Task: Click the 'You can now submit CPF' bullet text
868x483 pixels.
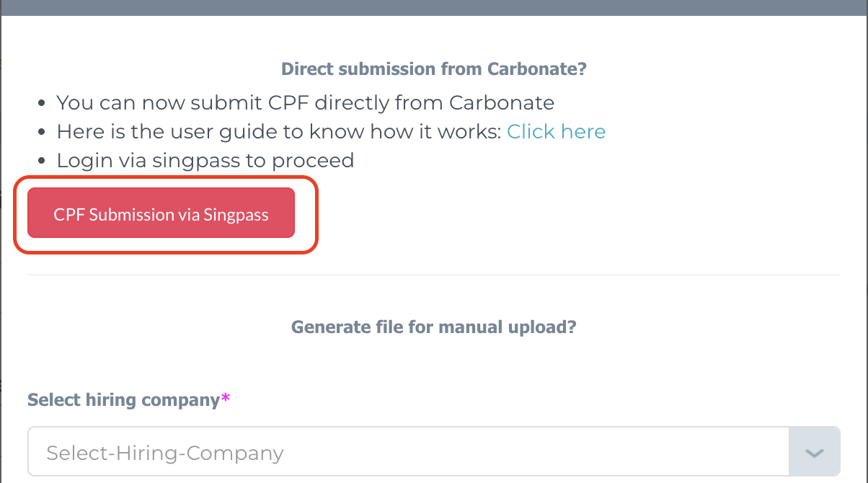Action: pos(305,102)
